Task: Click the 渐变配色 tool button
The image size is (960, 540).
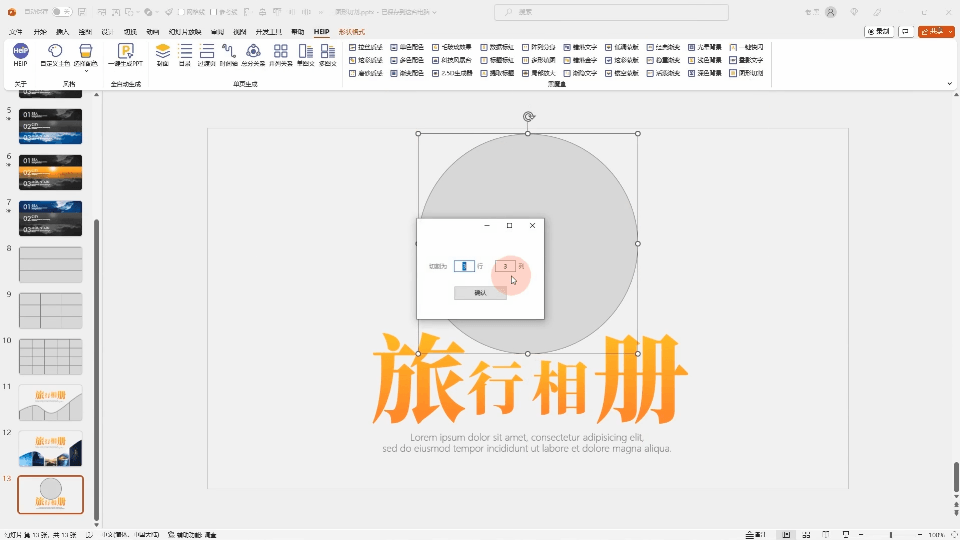Action: tap(407, 73)
